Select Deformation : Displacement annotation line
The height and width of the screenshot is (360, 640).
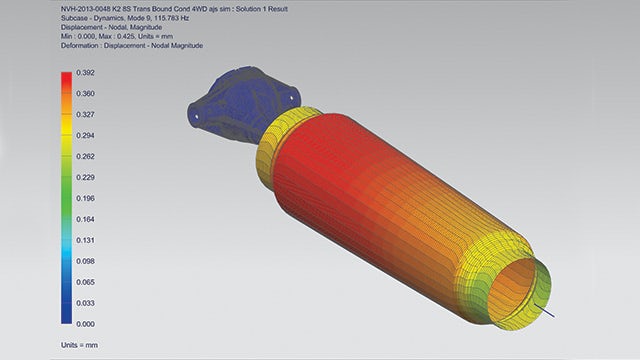(132, 46)
